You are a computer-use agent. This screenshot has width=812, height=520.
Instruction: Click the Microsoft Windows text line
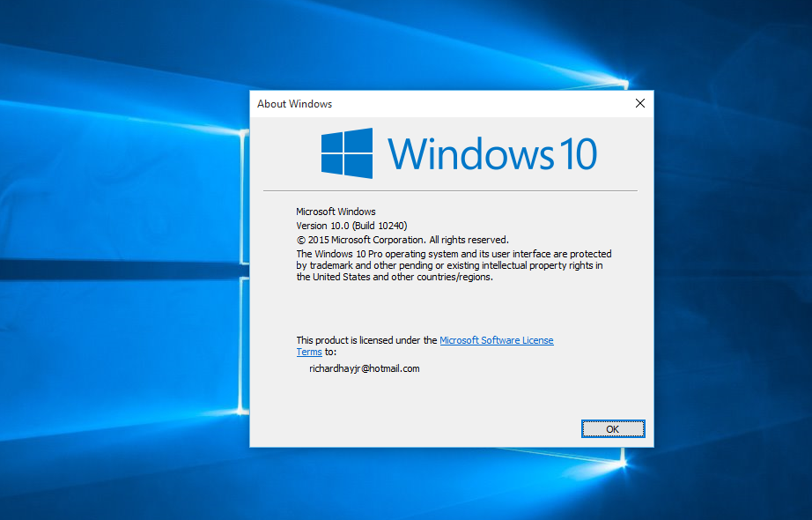[x=336, y=212]
